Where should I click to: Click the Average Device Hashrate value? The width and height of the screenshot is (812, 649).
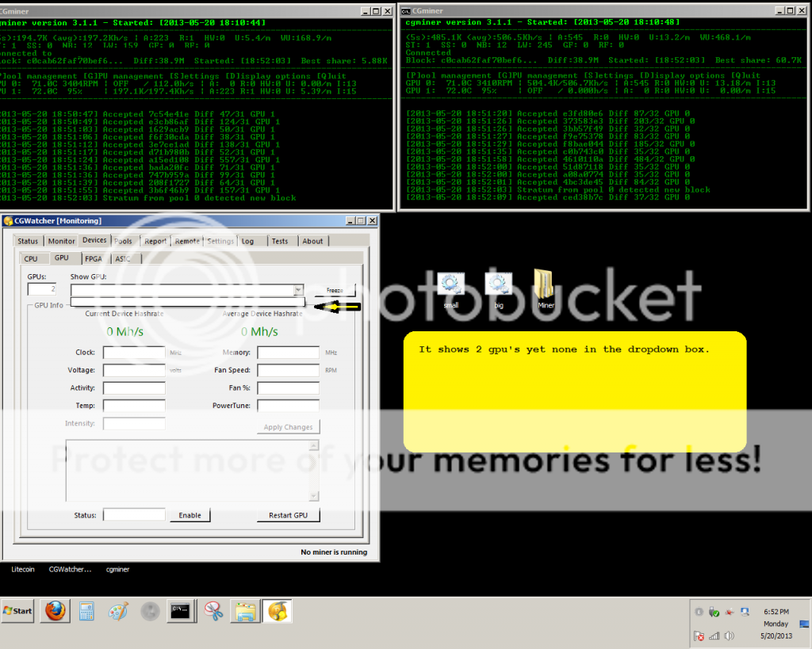[x=259, y=332]
